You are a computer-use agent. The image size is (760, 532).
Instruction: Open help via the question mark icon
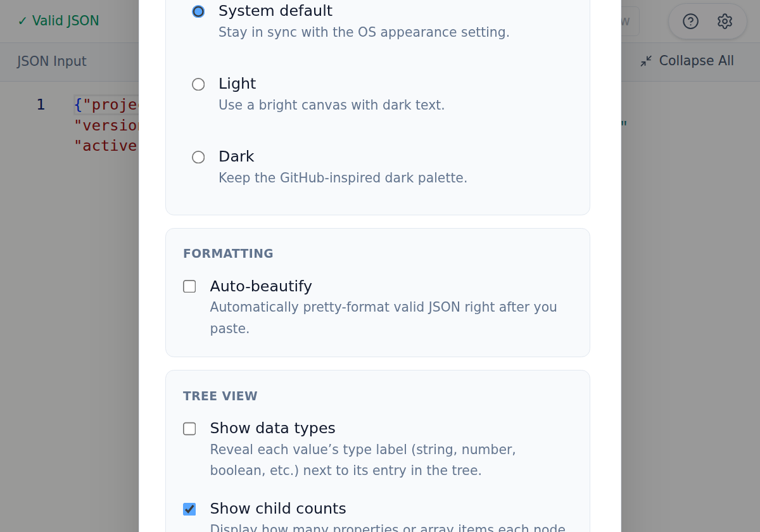click(x=690, y=21)
